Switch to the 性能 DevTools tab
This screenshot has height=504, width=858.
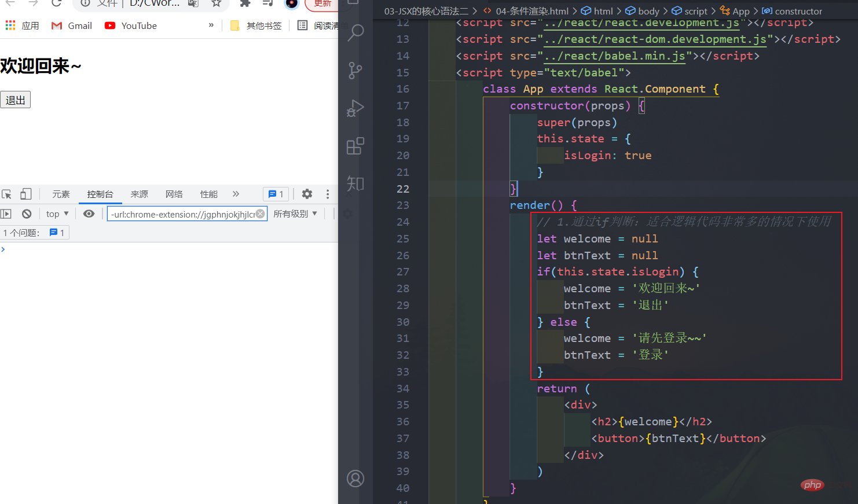coord(208,194)
